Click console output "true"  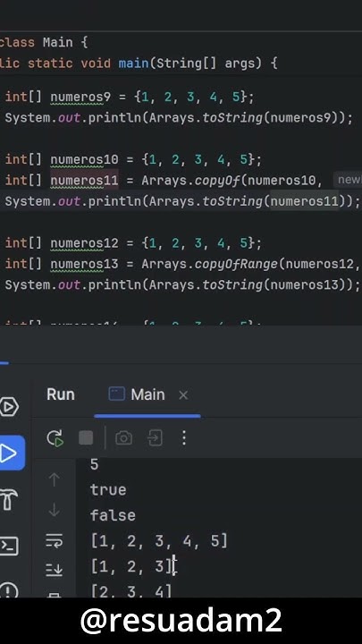pyautogui.click(x=108, y=490)
